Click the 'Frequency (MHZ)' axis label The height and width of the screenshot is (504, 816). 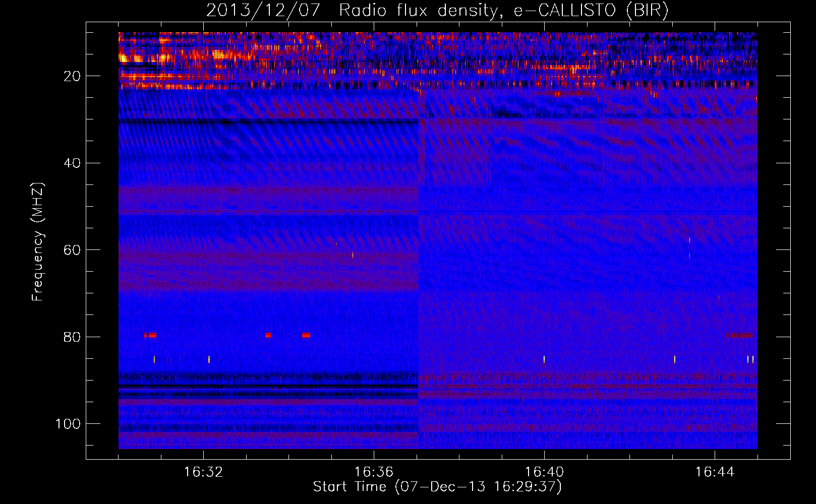click(x=38, y=241)
